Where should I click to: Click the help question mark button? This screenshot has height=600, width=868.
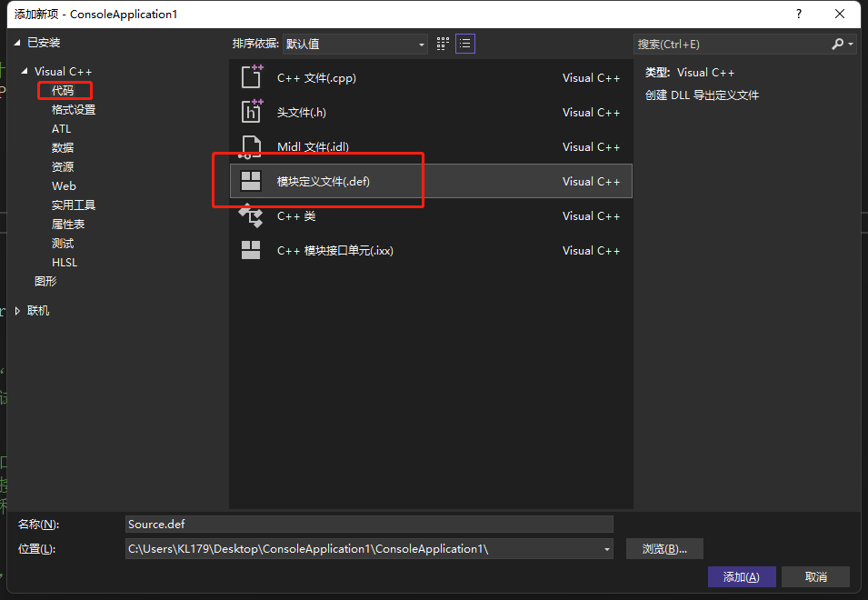coord(799,14)
